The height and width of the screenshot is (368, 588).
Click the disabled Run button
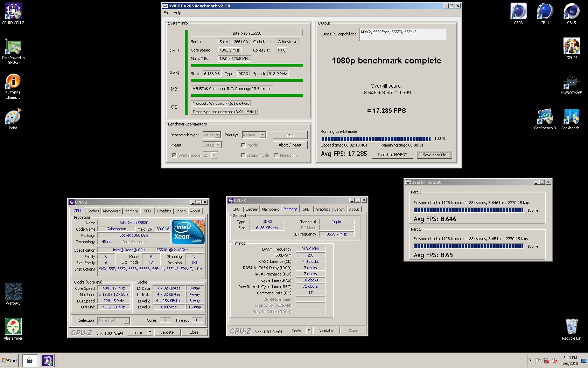tap(290, 135)
